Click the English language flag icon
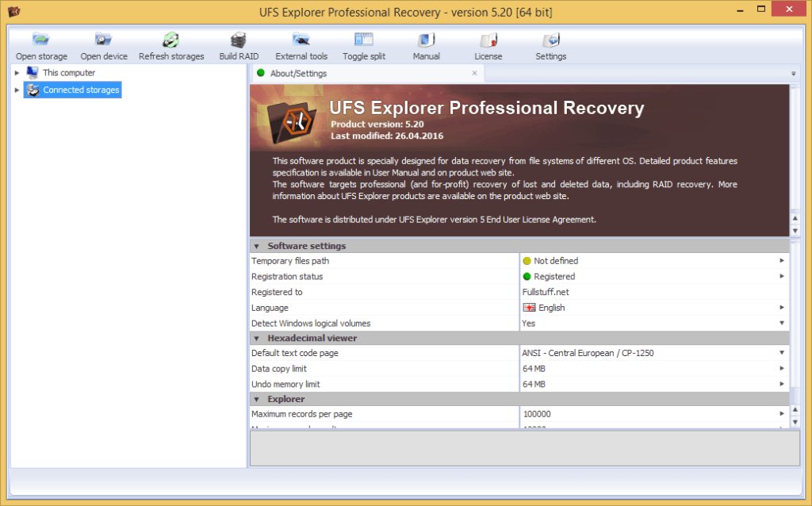The width and height of the screenshot is (812, 506). (529, 308)
